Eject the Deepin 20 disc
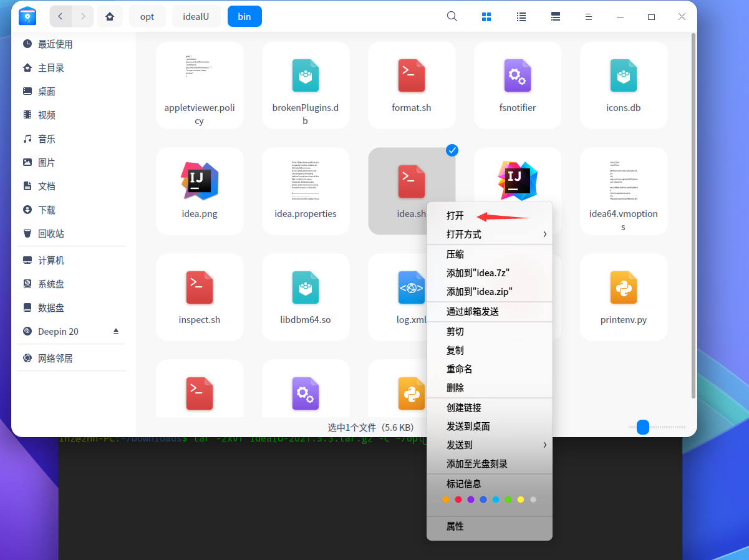749x560 pixels. 115,331
